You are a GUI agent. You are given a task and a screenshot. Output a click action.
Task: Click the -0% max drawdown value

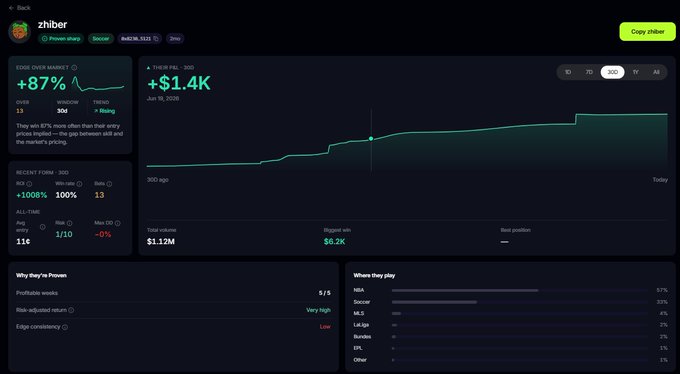[x=103, y=234]
